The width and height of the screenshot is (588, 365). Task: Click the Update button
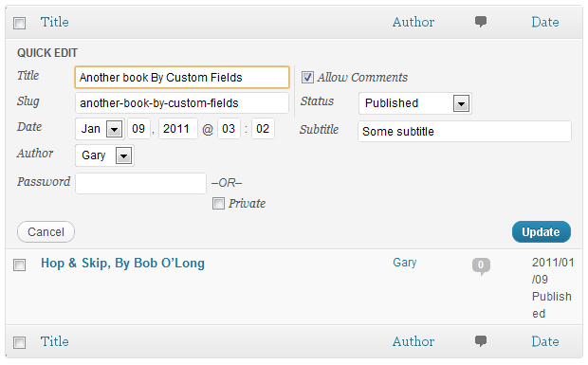tap(542, 232)
